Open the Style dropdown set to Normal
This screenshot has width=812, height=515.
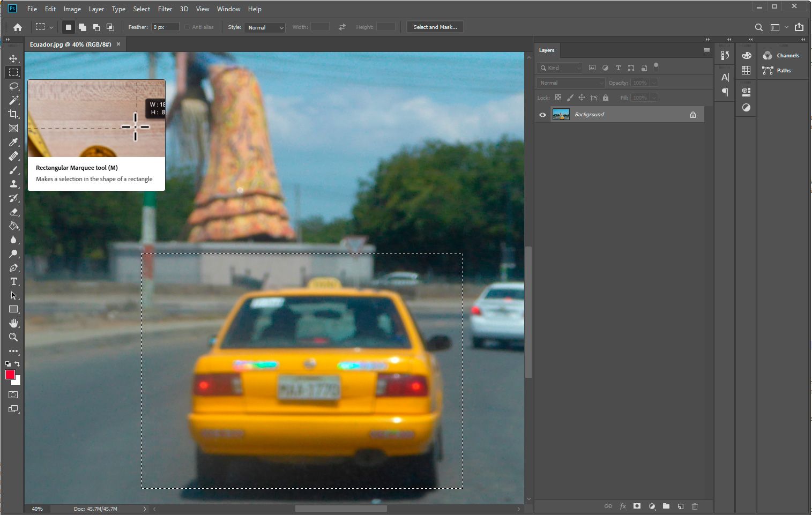(x=265, y=27)
